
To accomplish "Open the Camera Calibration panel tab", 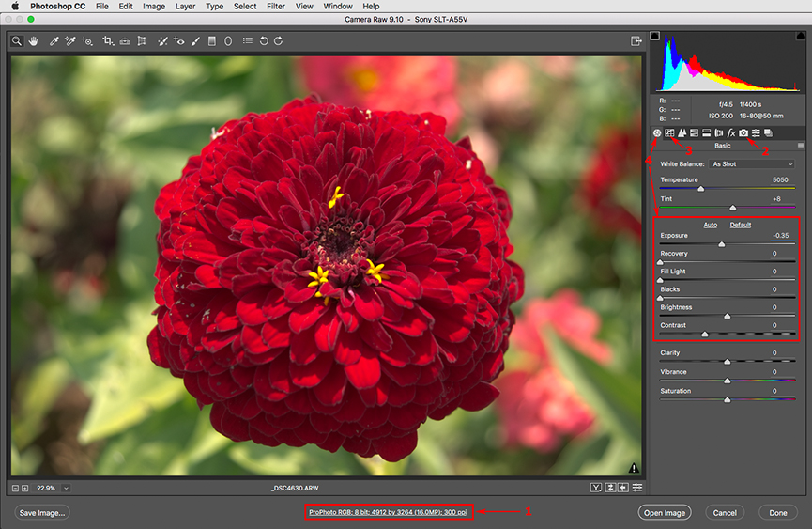I will click(x=743, y=133).
